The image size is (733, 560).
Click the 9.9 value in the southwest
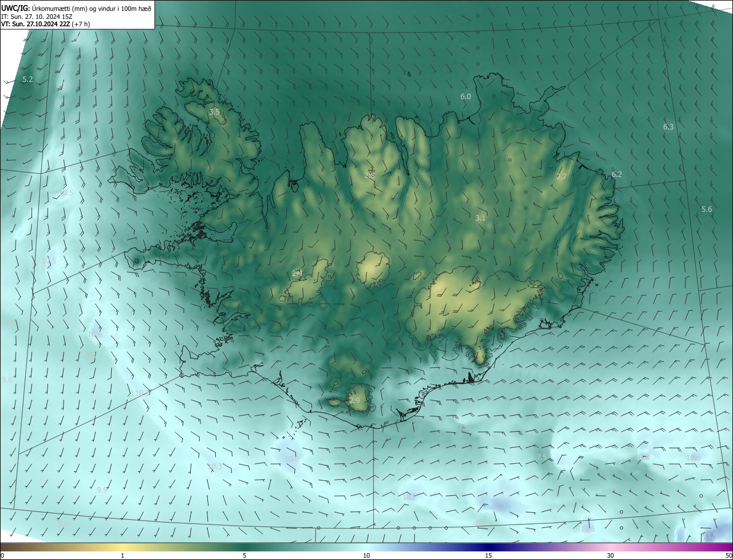102,489
